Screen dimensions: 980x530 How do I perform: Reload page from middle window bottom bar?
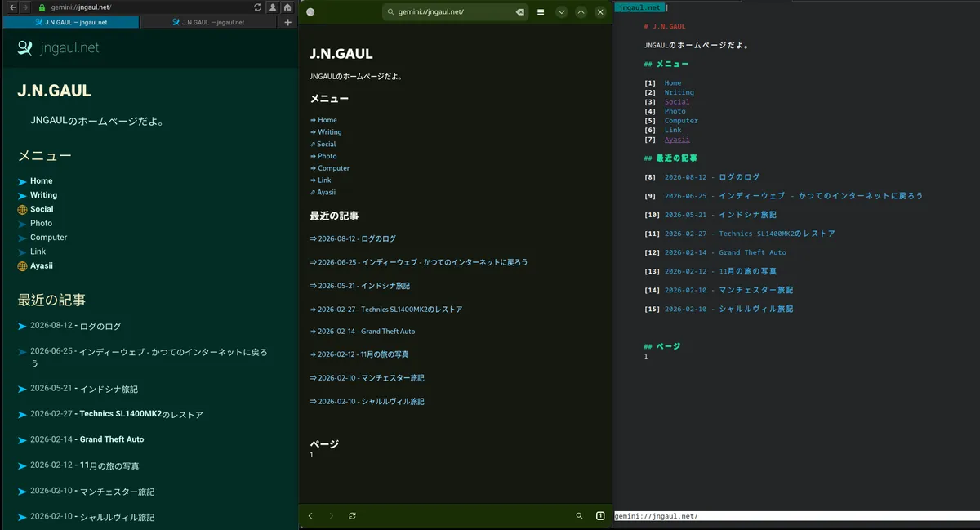[x=352, y=516]
